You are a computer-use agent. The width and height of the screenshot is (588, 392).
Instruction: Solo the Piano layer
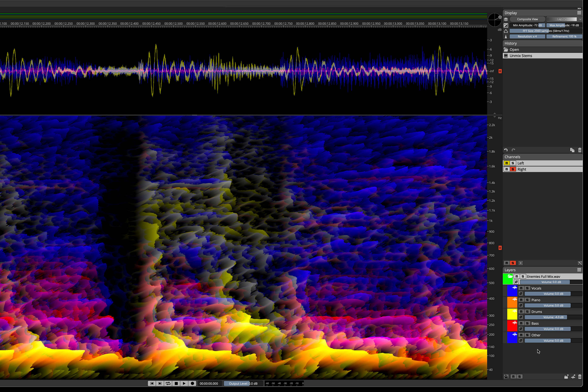pyautogui.click(x=527, y=300)
